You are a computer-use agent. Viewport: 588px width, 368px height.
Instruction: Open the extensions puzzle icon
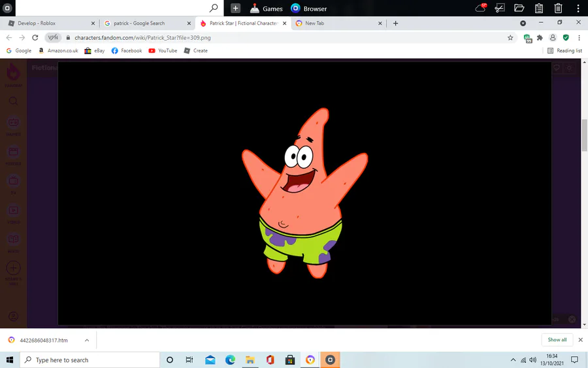(540, 37)
